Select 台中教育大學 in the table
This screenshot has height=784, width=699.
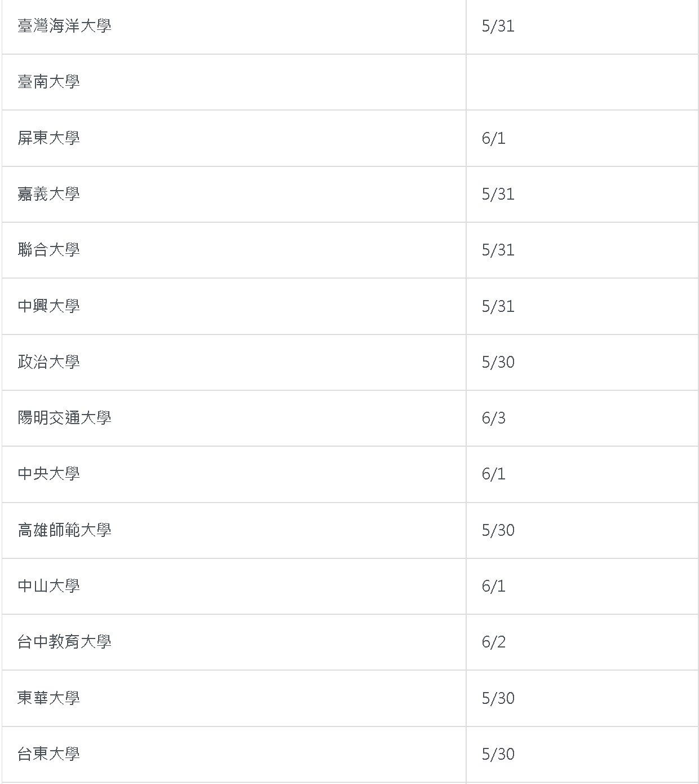coord(64,642)
